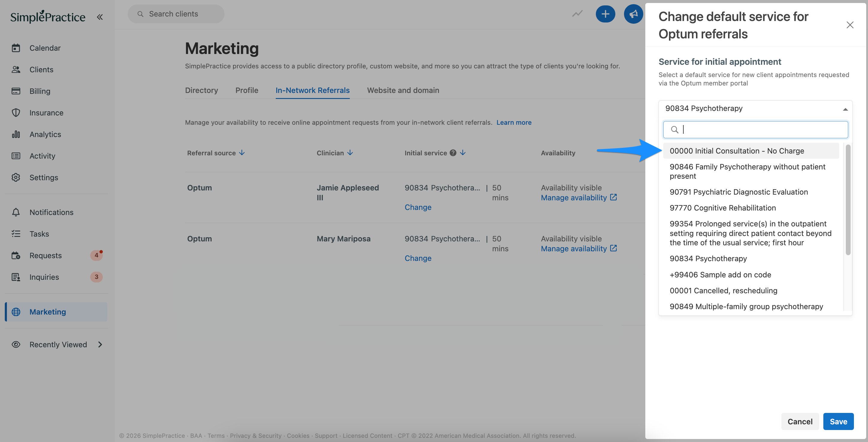Open Calendar from the sidebar
The height and width of the screenshot is (442, 868).
[x=45, y=48]
